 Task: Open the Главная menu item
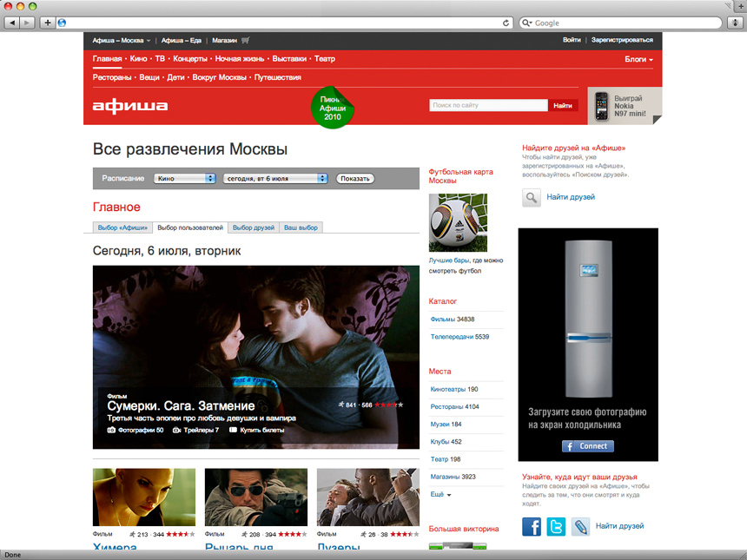click(x=107, y=58)
